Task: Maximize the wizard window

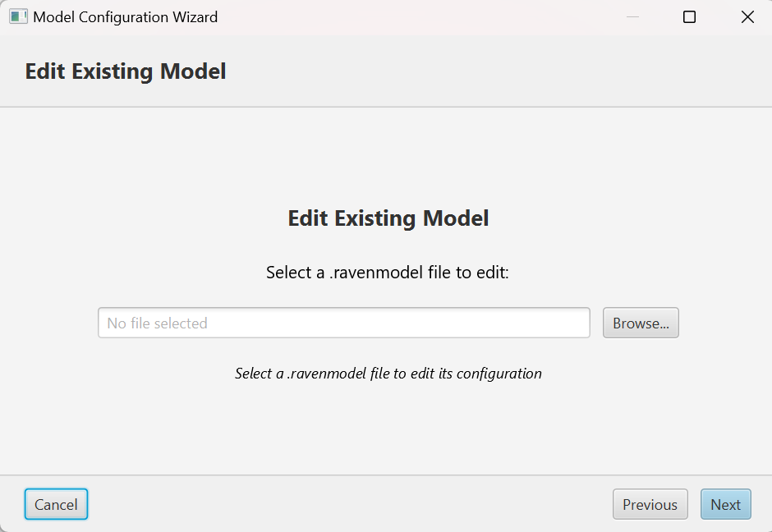Action: [690, 16]
